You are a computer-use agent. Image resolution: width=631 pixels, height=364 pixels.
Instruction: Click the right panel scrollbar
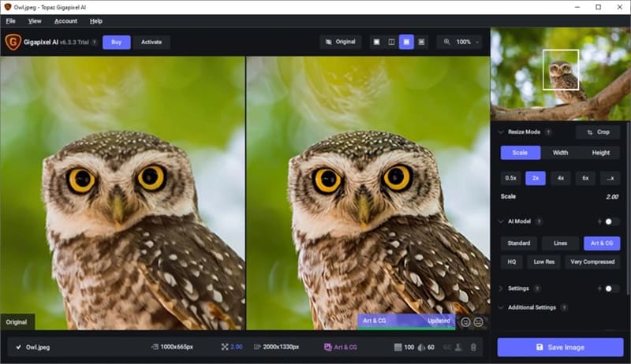pos(627,209)
